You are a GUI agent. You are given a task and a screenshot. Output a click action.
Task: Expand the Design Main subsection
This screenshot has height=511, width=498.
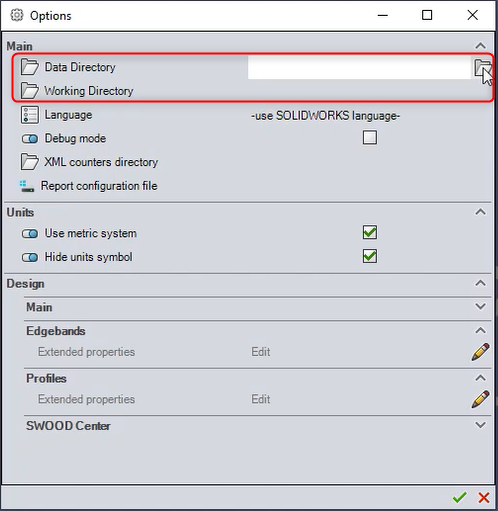tap(480, 306)
